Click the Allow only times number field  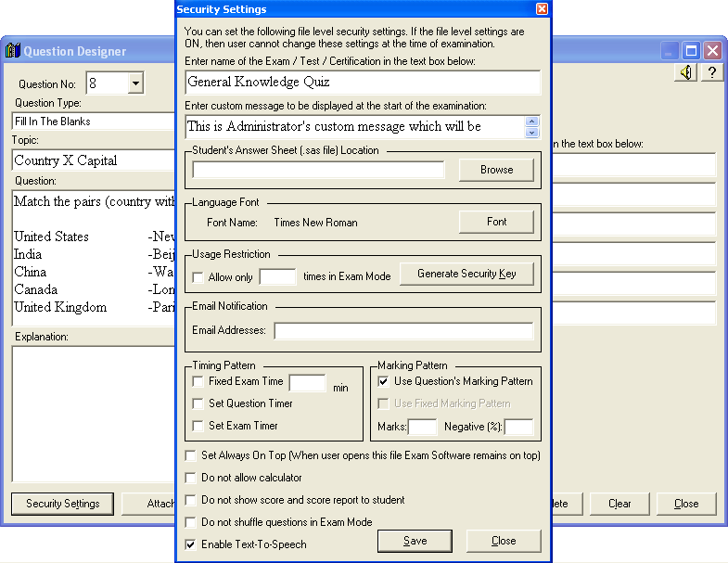[277, 276]
